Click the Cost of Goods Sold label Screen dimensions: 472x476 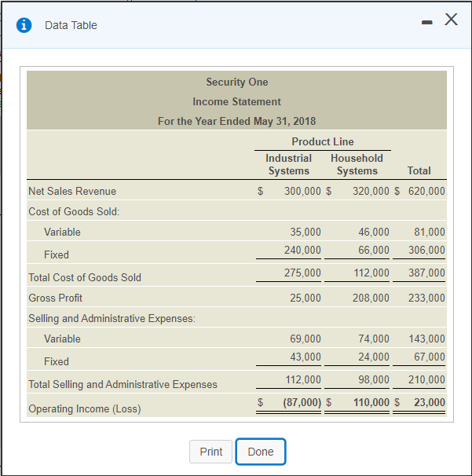click(74, 211)
